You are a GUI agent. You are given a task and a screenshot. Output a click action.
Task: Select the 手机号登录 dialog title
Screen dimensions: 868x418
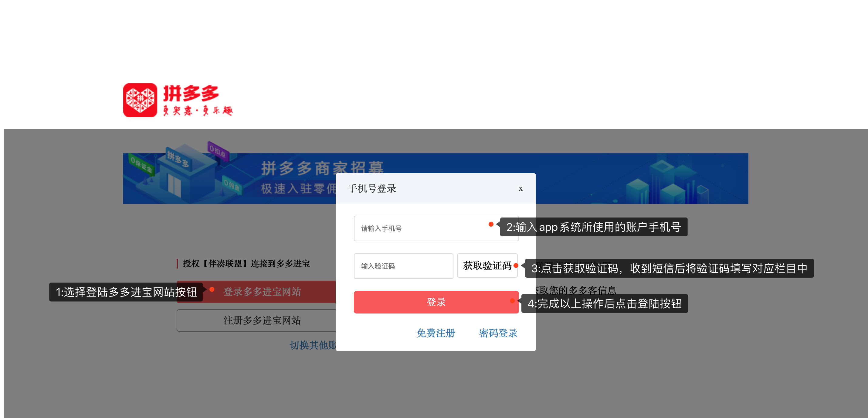click(372, 189)
